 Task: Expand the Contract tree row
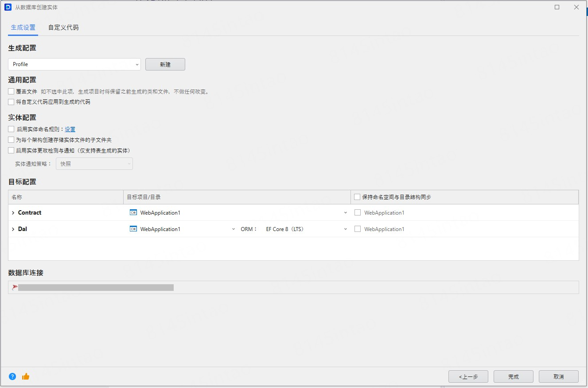13,213
